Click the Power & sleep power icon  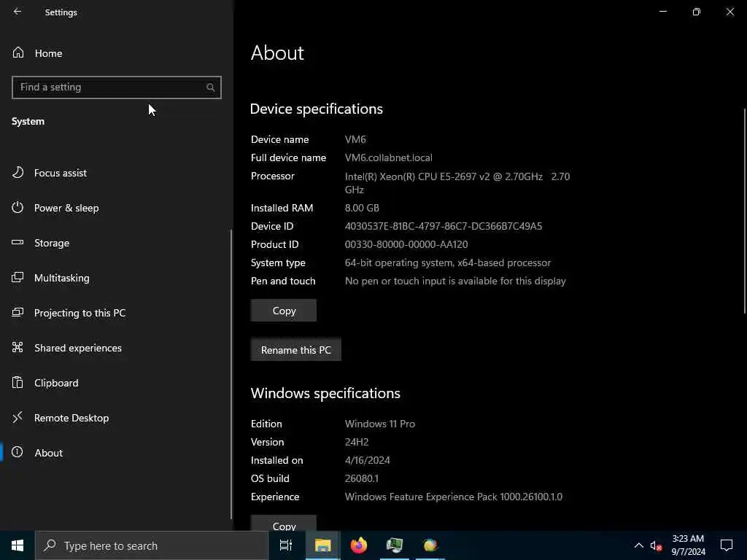click(18, 208)
